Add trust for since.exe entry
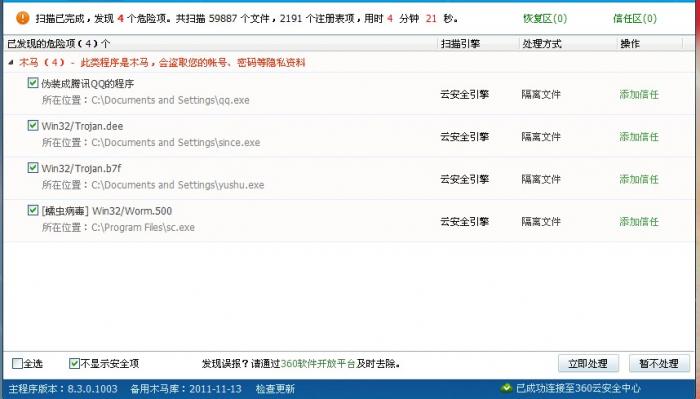Image resolution: width=700 pixels, height=399 pixels. tap(639, 137)
